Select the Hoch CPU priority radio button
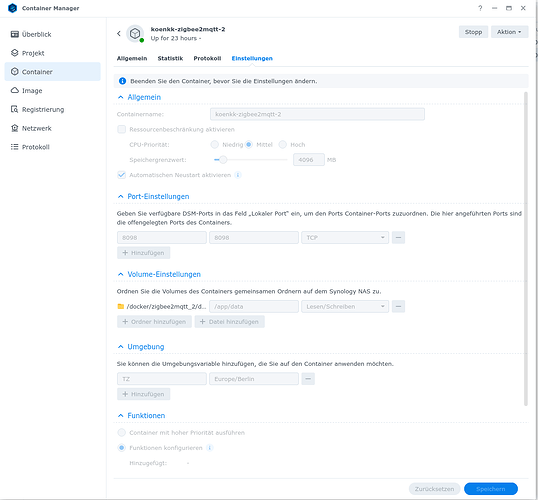Screen dimensions: 538x500 pos(282,144)
